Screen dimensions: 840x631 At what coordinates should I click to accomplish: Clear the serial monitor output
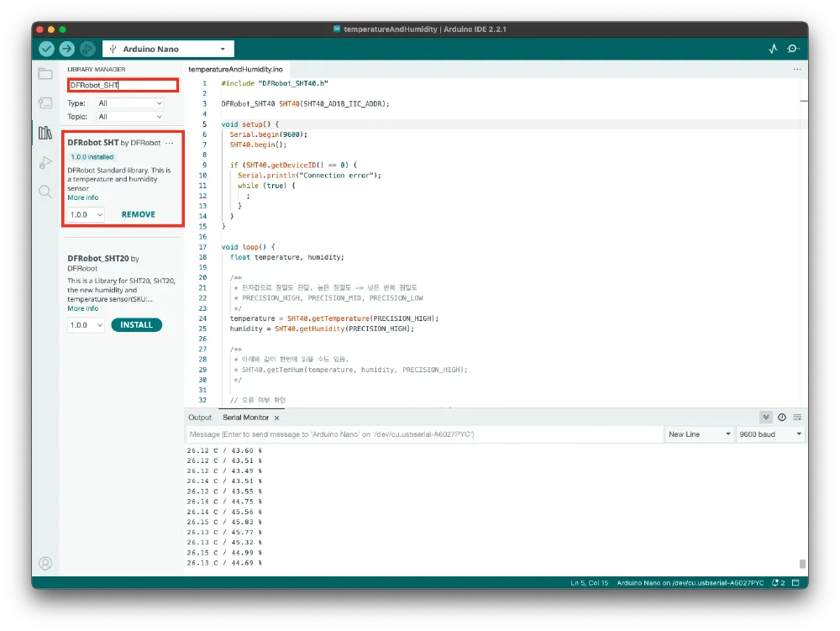tap(797, 417)
